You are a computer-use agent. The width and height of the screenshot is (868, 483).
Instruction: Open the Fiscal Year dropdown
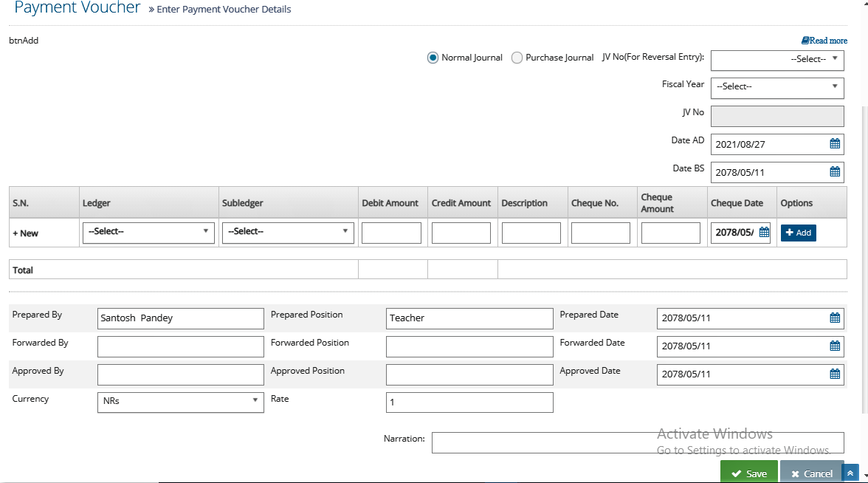pyautogui.click(x=777, y=87)
